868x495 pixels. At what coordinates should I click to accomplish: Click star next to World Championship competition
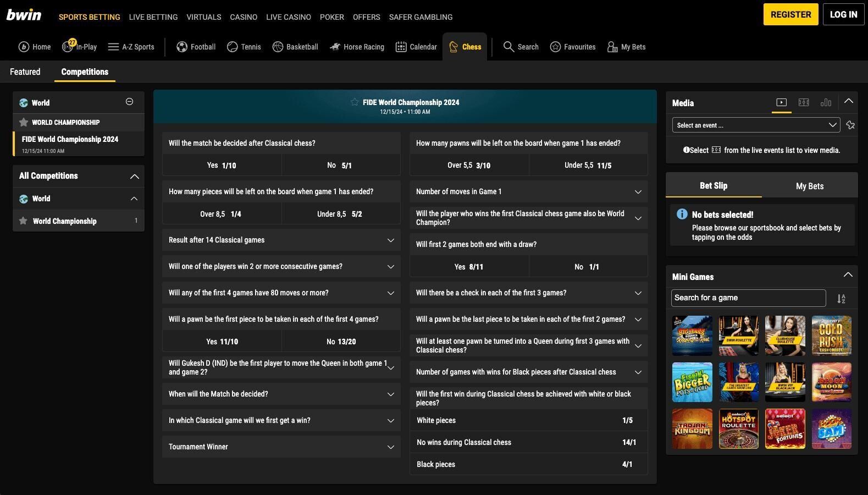pyautogui.click(x=23, y=221)
